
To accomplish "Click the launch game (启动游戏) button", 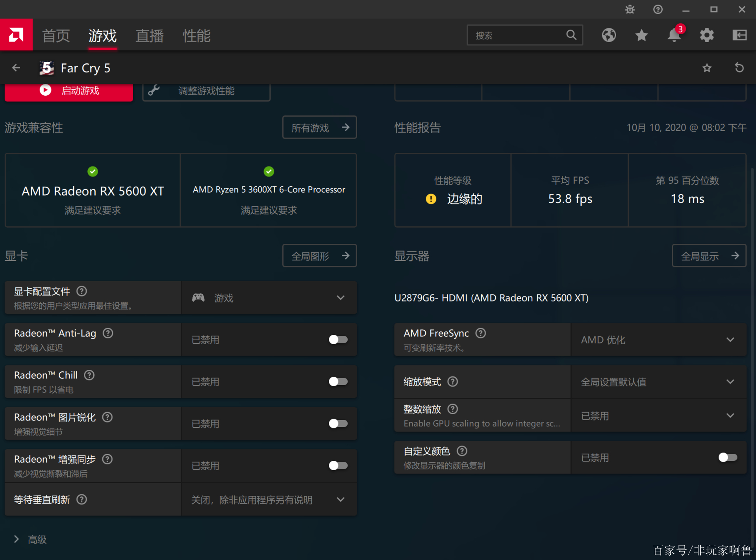I will pyautogui.click(x=69, y=91).
